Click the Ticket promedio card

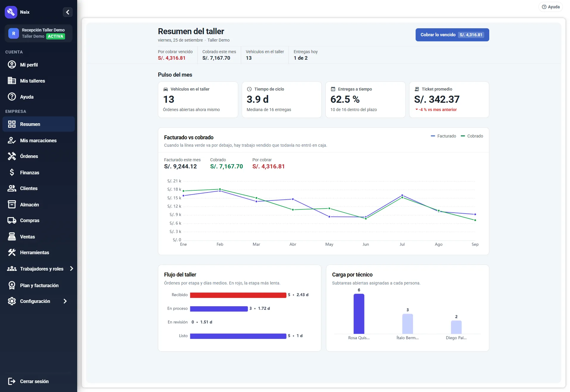click(449, 100)
